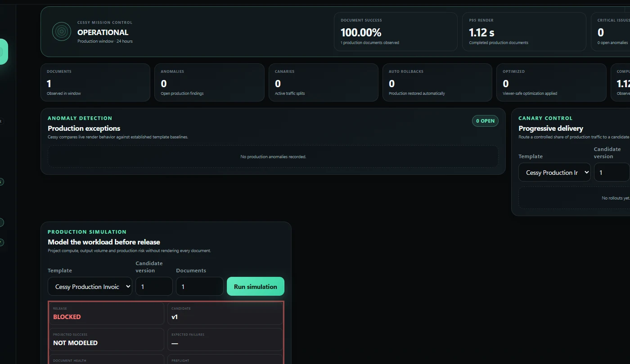Viewport: 630px width, 364px height.
Task: Click the "100.00%" document success value
Action: [361, 32]
